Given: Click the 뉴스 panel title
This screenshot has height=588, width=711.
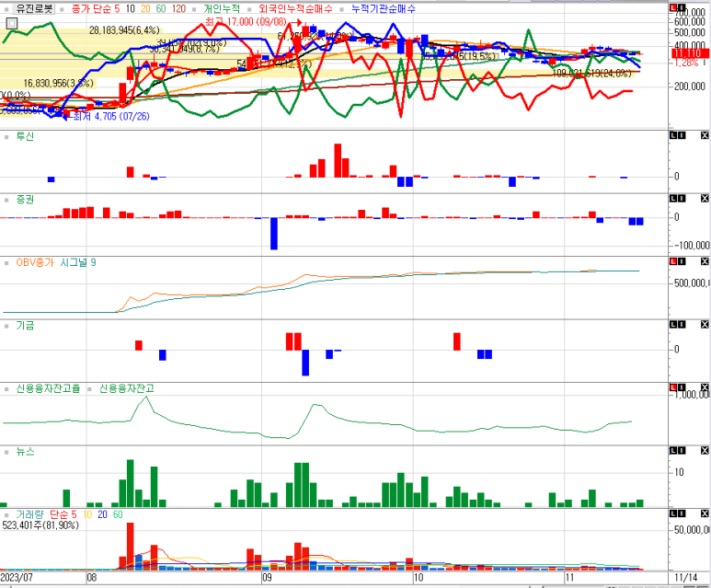Looking at the screenshot, I should [25, 452].
